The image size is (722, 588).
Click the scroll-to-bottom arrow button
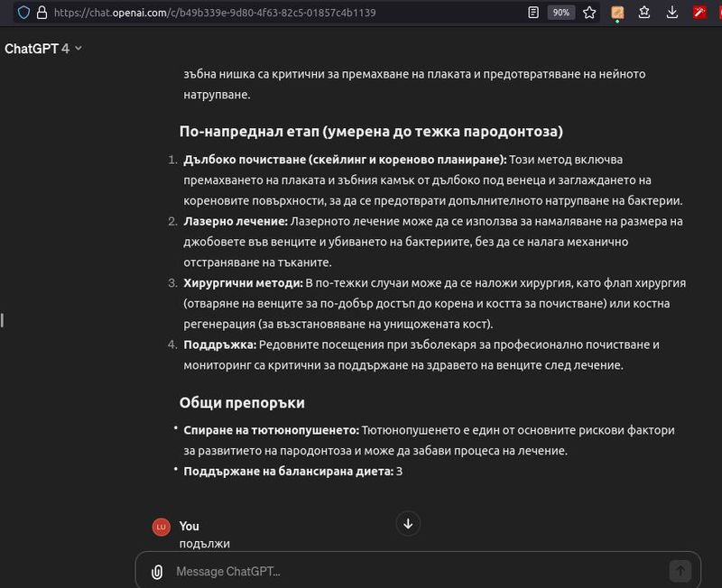click(x=408, y=523)
